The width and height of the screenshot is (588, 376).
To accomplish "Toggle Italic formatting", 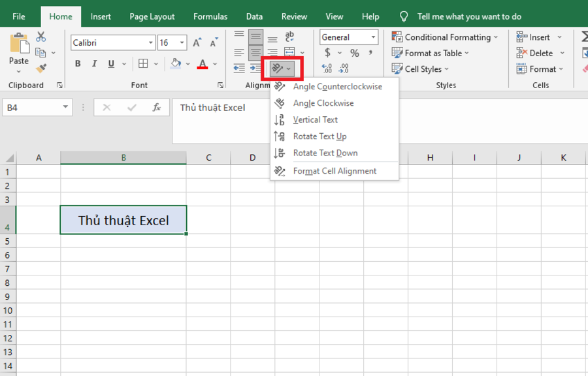I will click(x=95, y=64).
